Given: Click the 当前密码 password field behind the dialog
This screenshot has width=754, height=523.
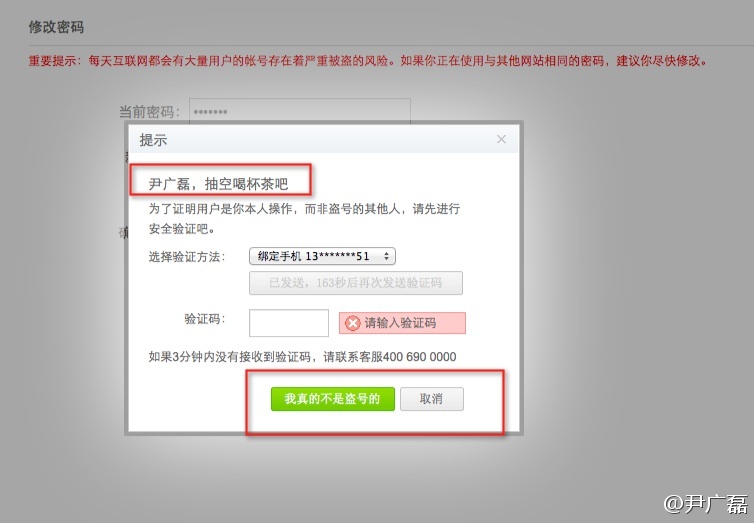Looking at the screenshot, I should pyautogui.click(x=300, y=111).
